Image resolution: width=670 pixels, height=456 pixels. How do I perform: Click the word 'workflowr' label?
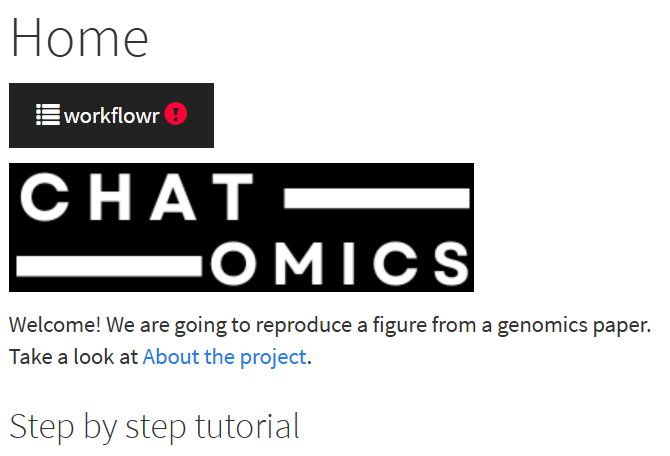coord(111,115)
